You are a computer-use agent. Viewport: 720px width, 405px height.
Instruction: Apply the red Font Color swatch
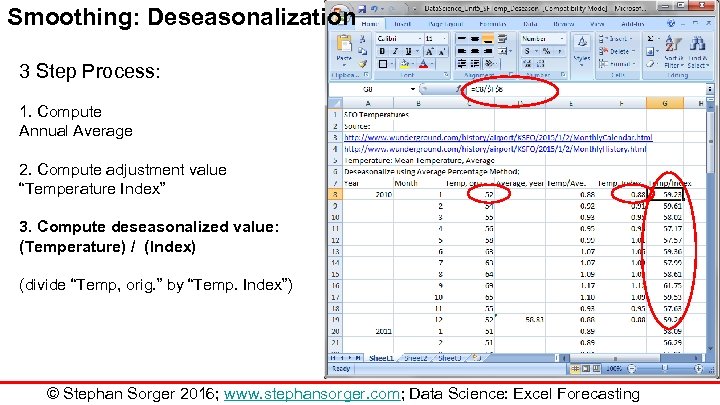tap(423, 64)
